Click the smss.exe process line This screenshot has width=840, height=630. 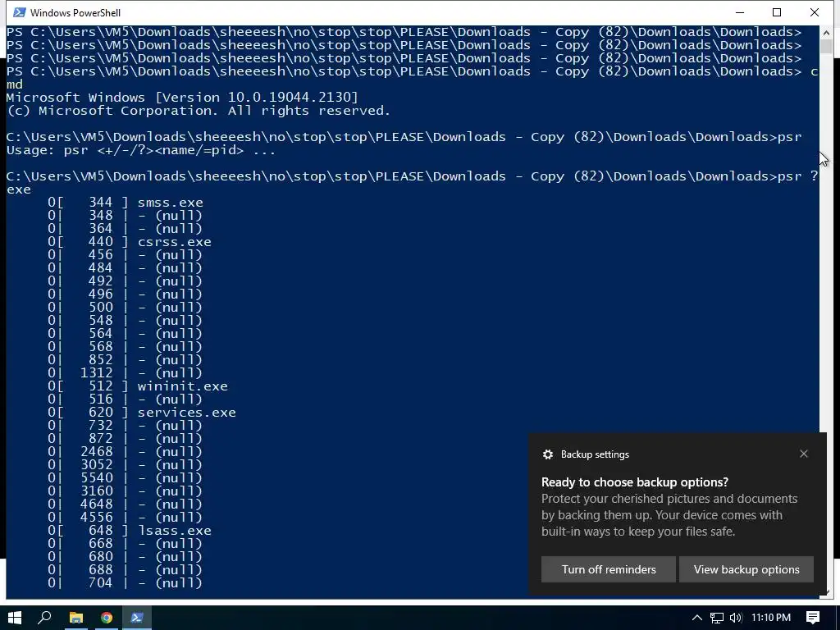click(x=126, y=203)
